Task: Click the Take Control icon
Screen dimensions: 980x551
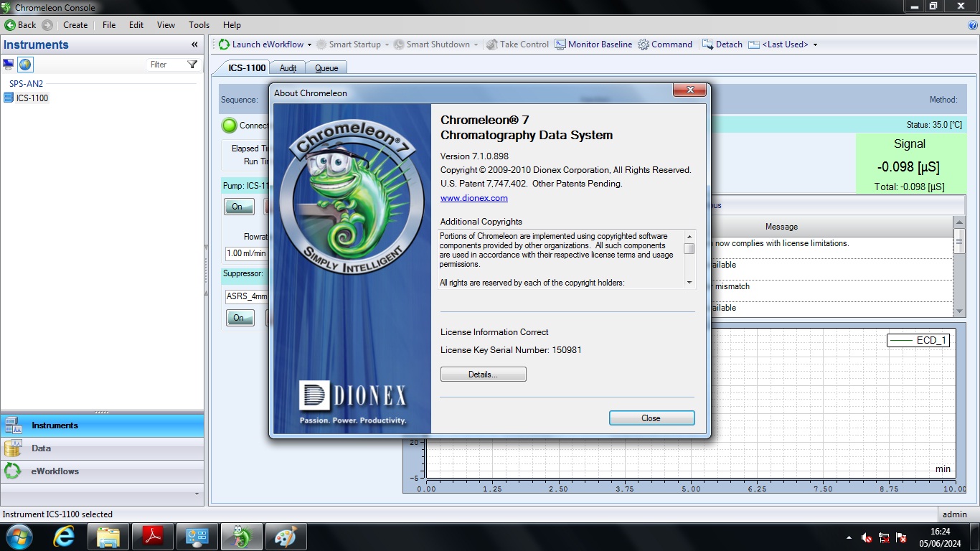Action: [x=492, y=44]
